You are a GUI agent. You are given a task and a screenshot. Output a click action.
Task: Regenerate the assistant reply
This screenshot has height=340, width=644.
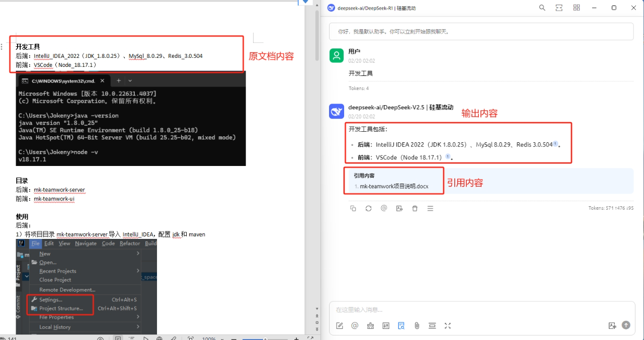pos(368,208)
